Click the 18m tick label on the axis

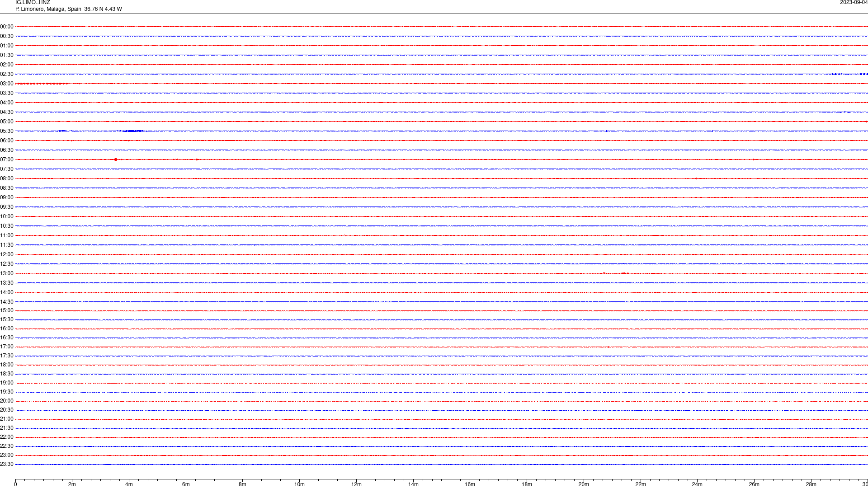(x=527, y=484)
